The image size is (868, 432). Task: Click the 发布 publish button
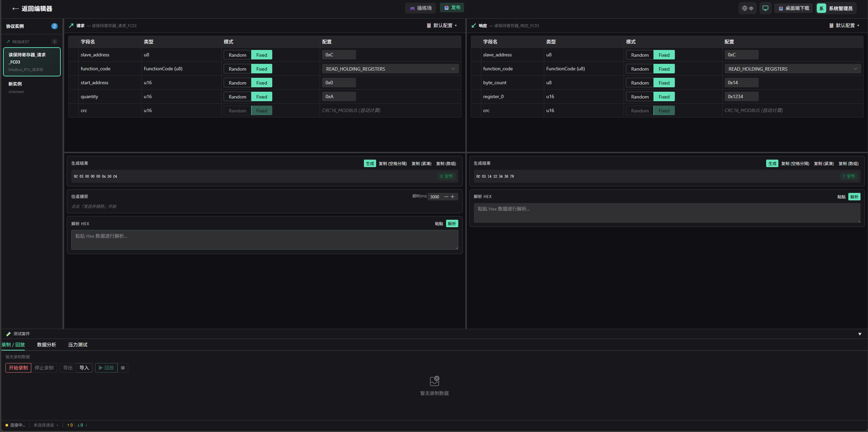tap(452, 7)
